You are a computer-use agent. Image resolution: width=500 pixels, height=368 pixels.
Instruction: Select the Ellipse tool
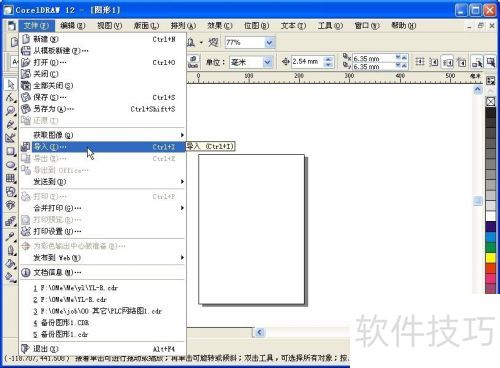[10, 165]
